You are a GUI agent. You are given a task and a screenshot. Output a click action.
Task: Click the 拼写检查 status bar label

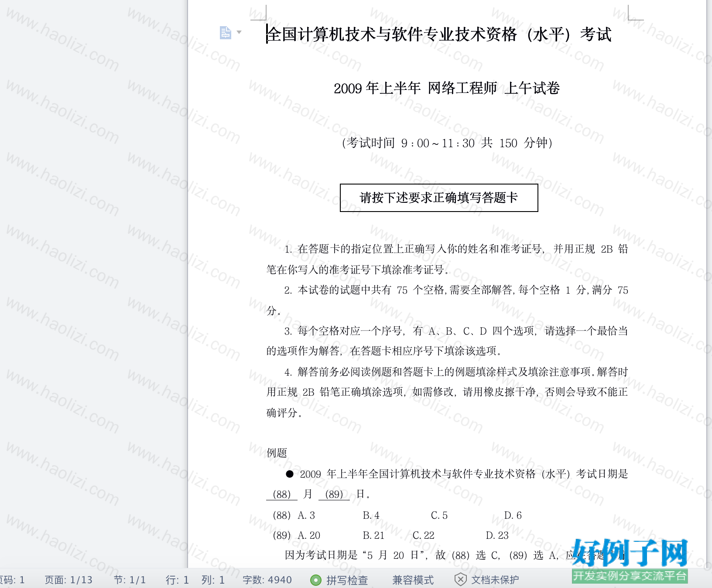tap(347, 580)
